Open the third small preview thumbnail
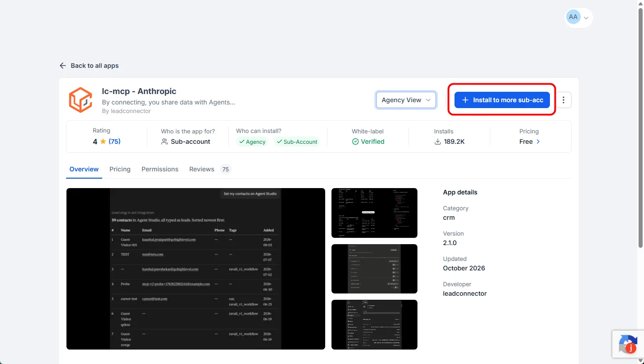This screenshot has width=644, height=364. coord(374,325)
